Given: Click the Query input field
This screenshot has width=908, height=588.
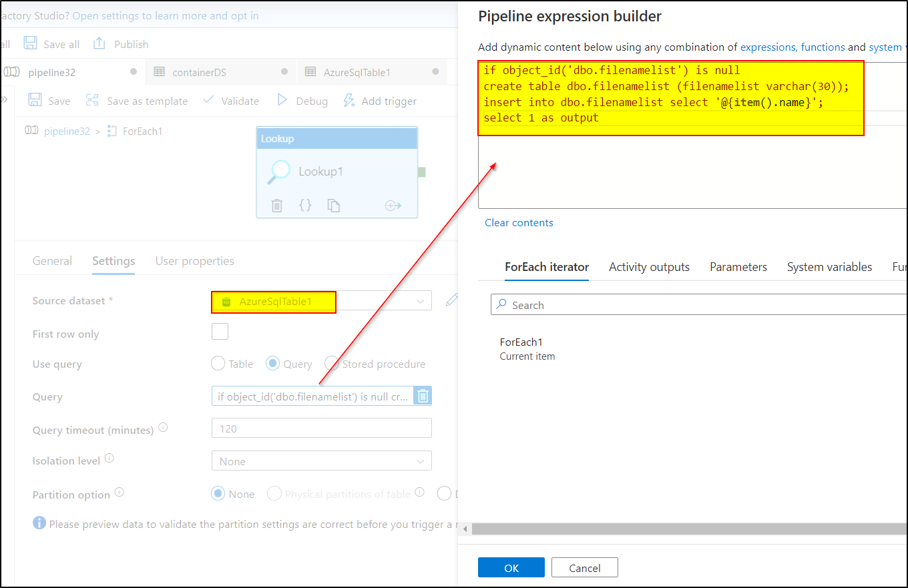Looking at the screenshot, I should pos(312,396).
